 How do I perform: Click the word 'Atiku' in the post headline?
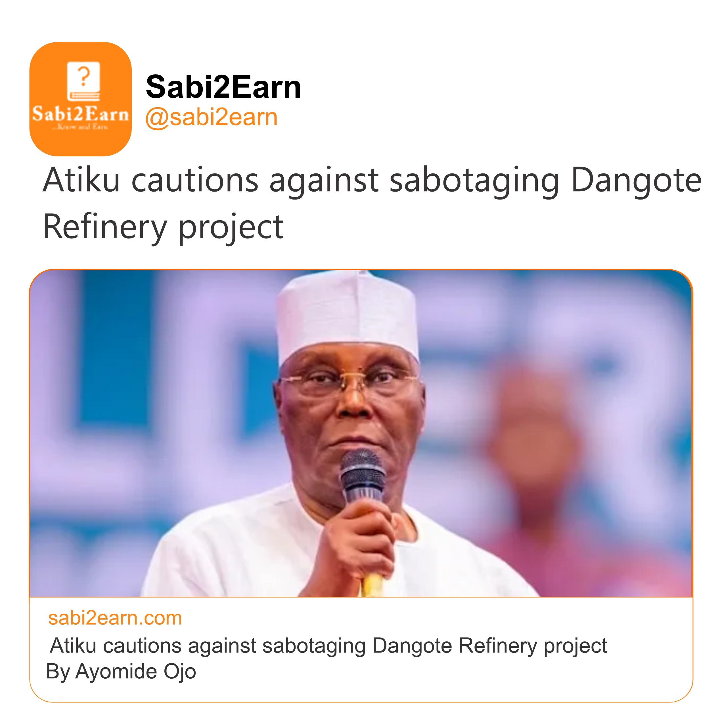(81, 180)
